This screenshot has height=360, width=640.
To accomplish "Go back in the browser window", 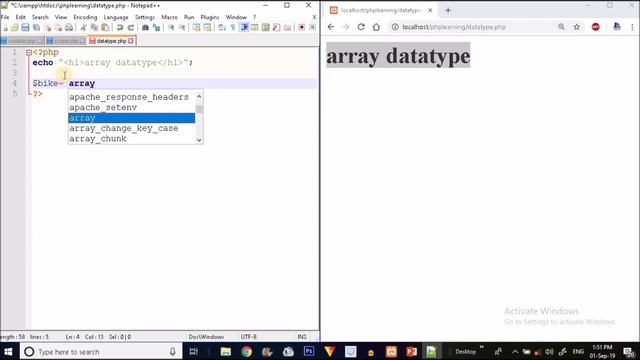I will pyautogui.click(x=331, y=27).
